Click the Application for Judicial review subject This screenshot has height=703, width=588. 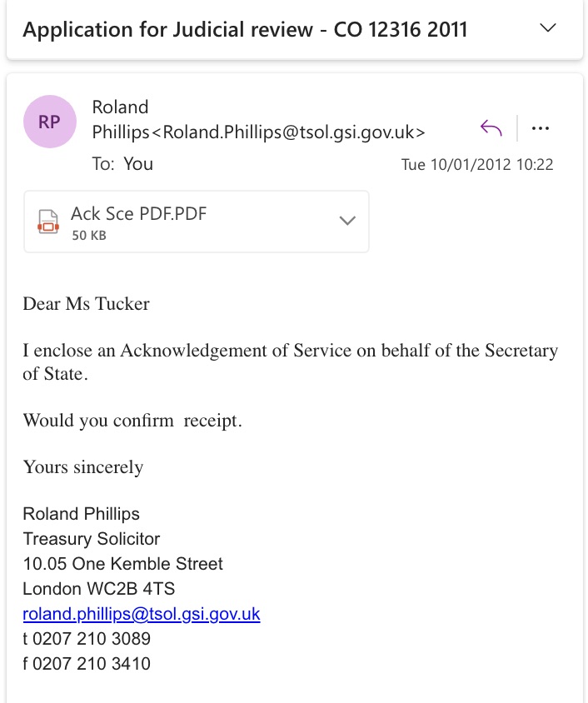(245, 30)
